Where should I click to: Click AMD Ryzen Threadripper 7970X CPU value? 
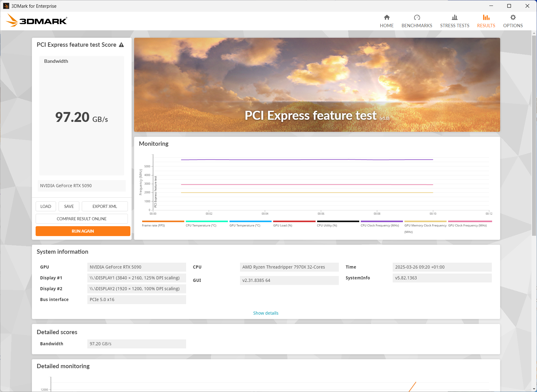[289, 267]
